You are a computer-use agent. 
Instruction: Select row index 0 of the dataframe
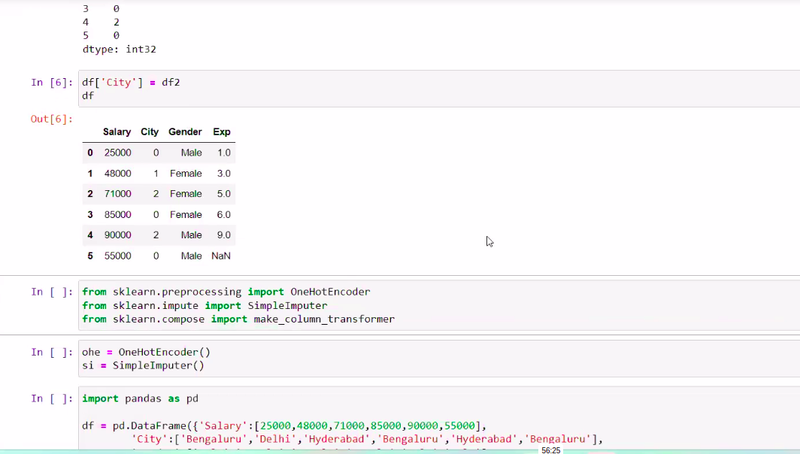(90, 153)
